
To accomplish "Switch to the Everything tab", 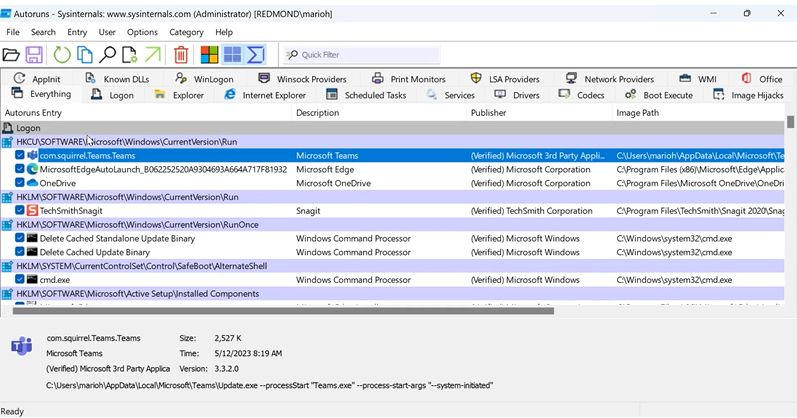I will 42,94.
